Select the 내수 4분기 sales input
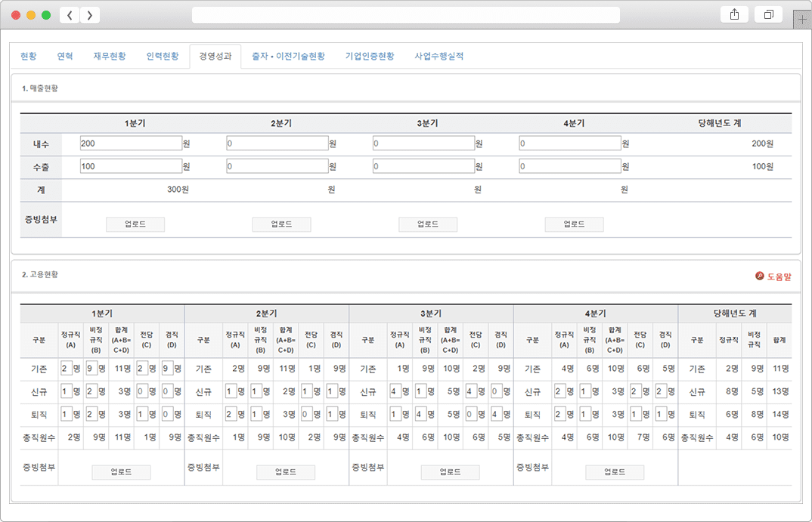 (x=570, y=144)
